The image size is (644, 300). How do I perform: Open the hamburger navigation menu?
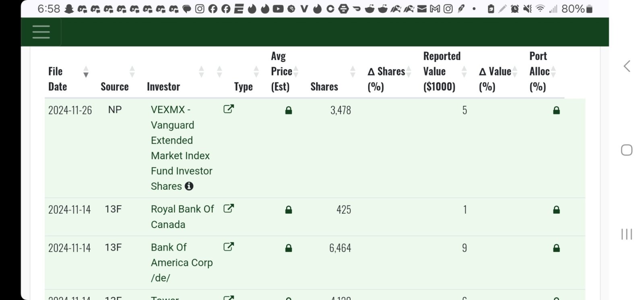tap(41, 32)
